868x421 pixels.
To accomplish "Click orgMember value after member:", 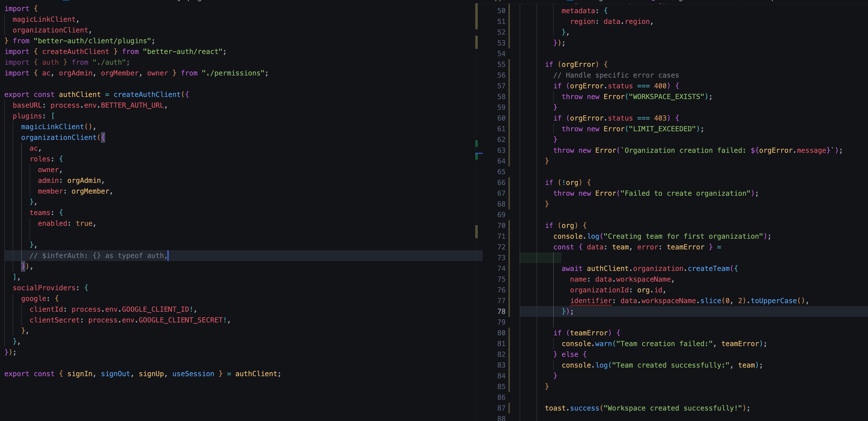I will coord(90,191).
